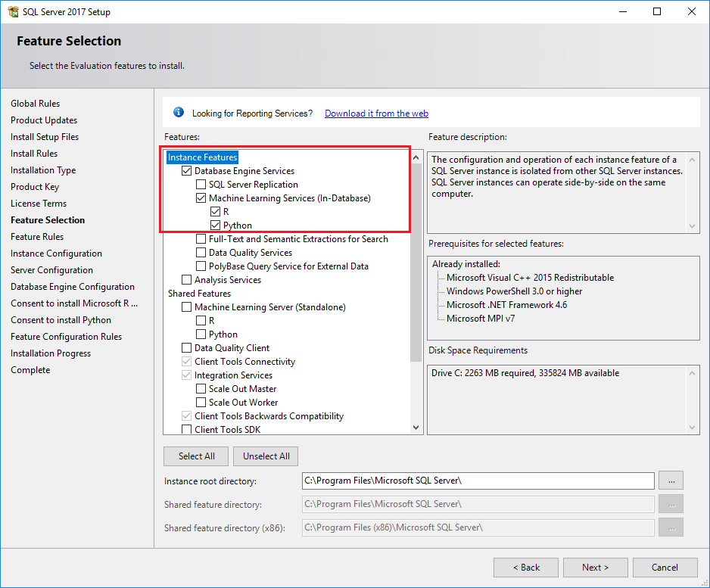Enable Data Quality Services checkbox
Viewport: 710px width, 588px height.
[x=201, y=253]
